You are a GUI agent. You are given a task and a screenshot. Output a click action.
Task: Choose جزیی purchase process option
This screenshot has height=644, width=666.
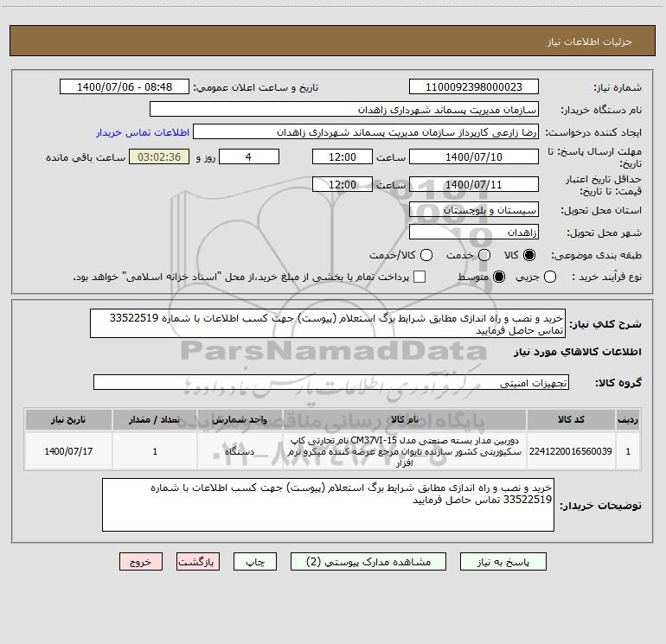[x=549, y=277]
